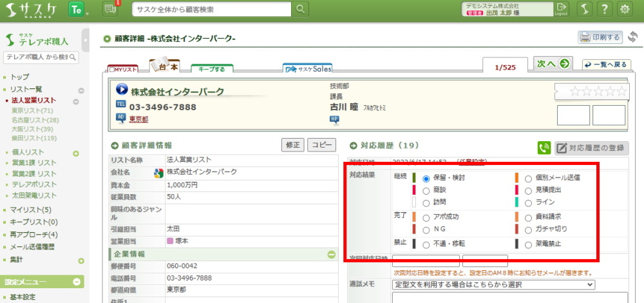
Task: Open the green Te app switcher
Action: pos(77,10)
